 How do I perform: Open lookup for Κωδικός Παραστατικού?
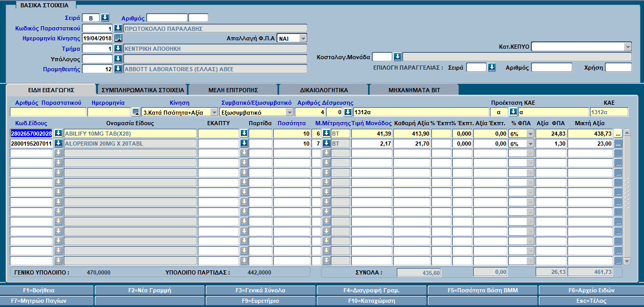click(x=118, y=28)
